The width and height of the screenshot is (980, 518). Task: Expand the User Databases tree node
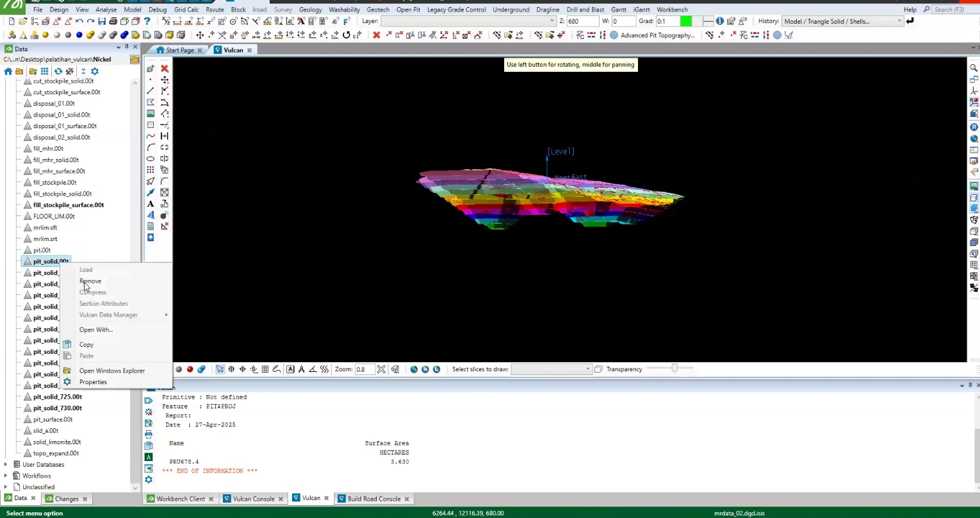6,464
